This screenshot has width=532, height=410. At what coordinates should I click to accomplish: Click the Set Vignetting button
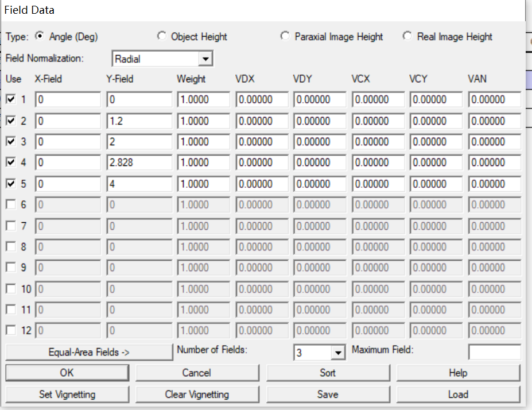pyautogui.click(x=67, y=394)
